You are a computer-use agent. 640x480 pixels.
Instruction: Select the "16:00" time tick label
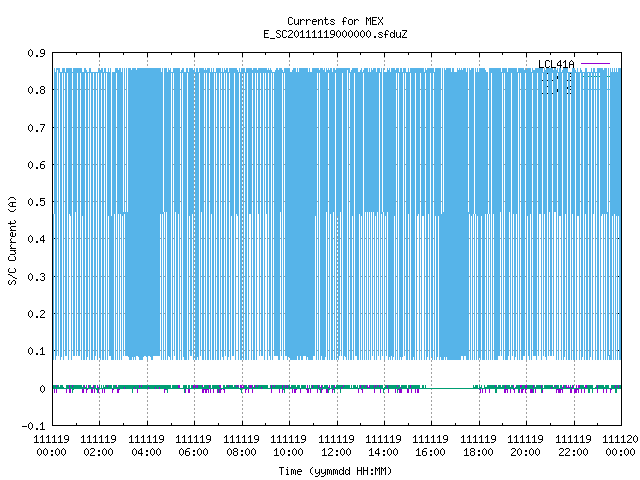point(430,452)
